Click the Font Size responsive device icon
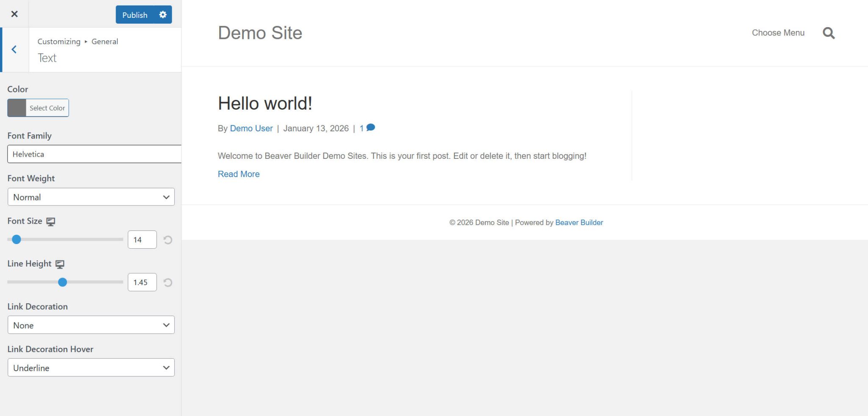The height and width of the screenshot is (416, 868). tap(51, 222)
